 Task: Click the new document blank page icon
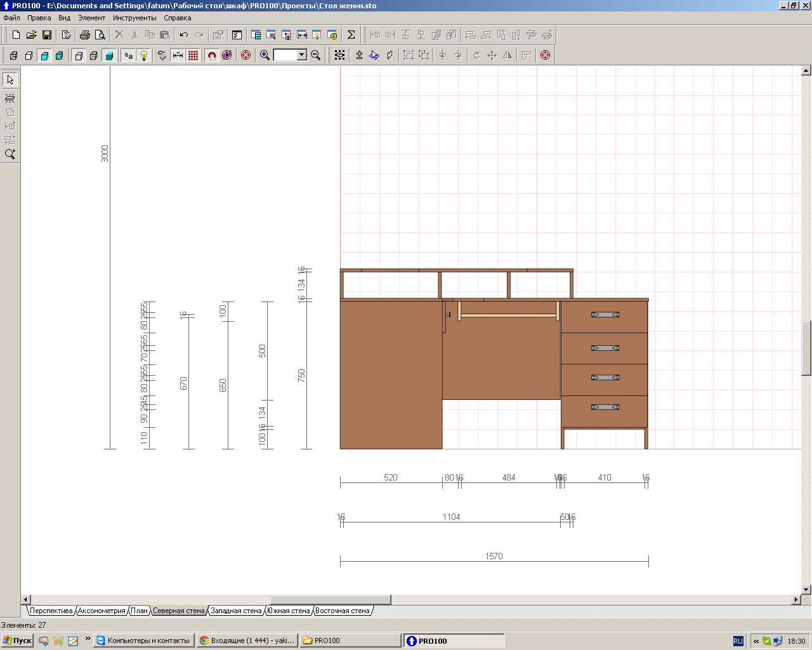(16, 35)
